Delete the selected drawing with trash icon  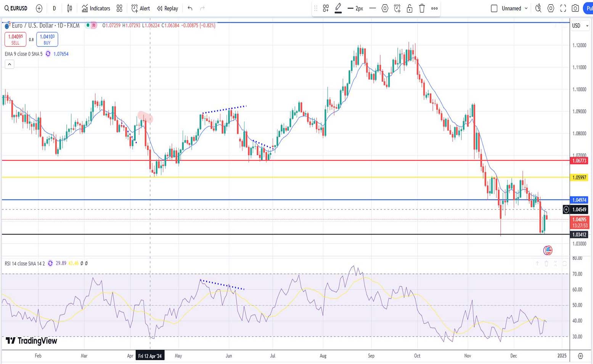click(422, 8)
